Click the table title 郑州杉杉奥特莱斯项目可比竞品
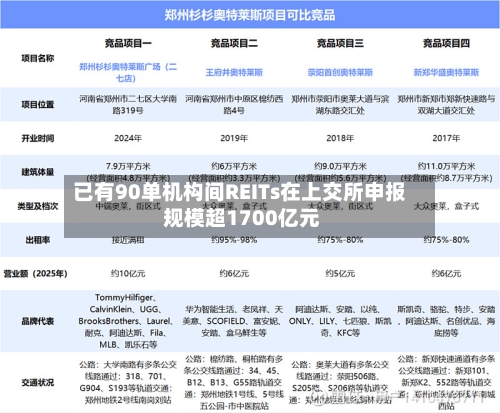Viewport: 500px width, 413px height. 250,15
